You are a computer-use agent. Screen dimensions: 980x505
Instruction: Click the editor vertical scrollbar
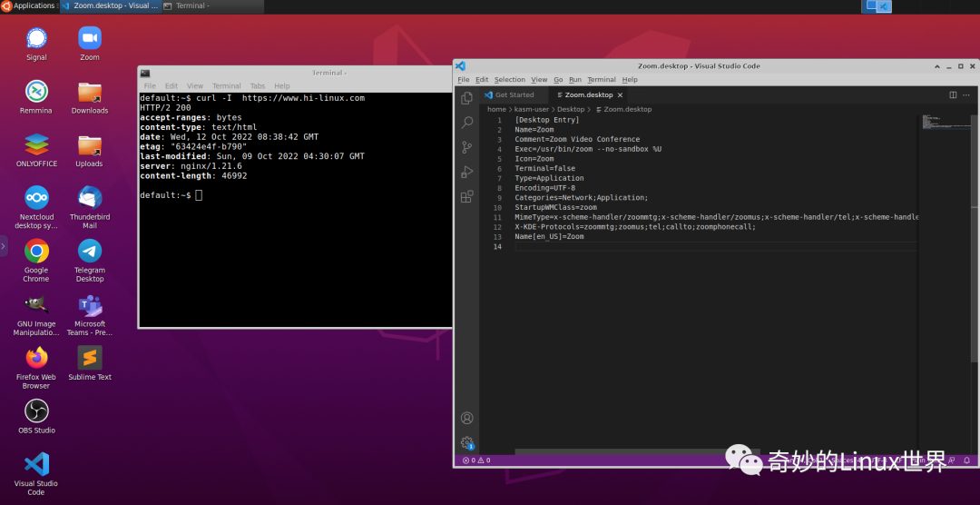(975, 238)
